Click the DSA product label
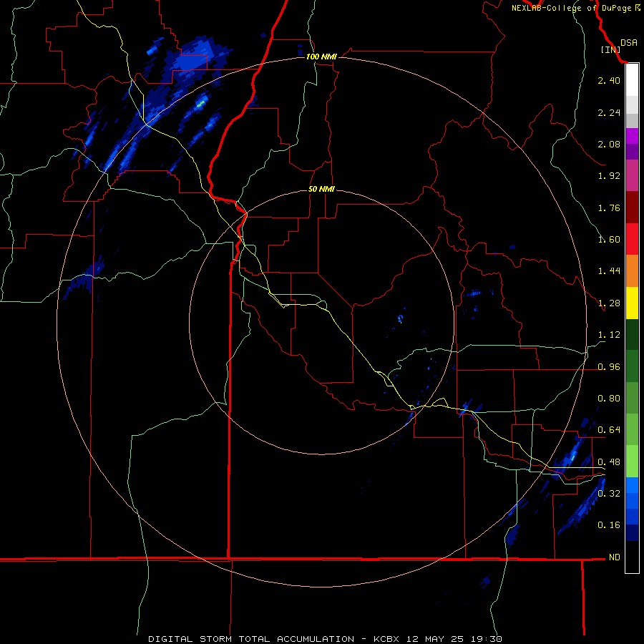 (x=629, y=43)
